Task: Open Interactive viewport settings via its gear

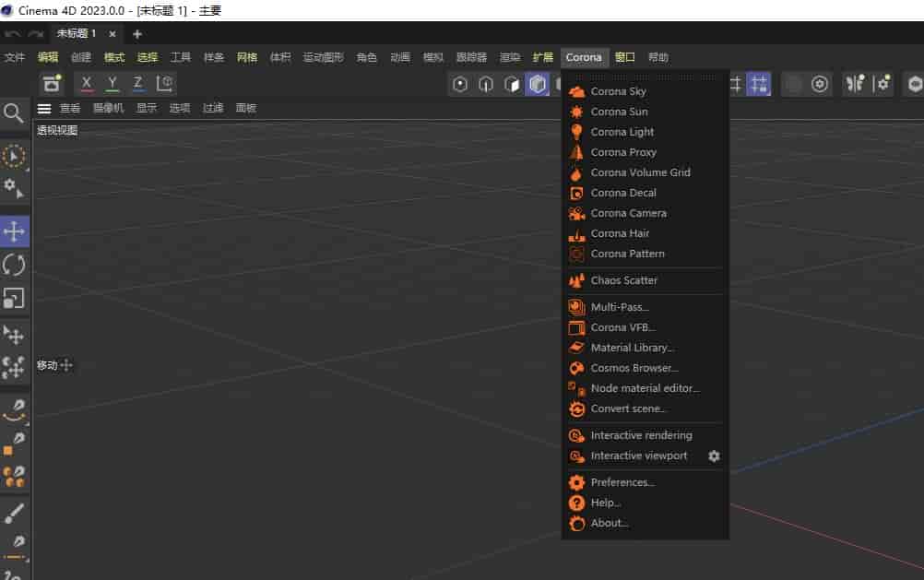Action: (714, 456)
